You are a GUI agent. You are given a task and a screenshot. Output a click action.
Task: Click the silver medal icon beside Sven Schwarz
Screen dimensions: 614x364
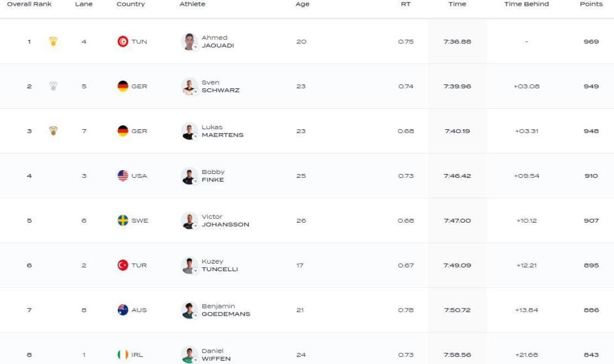point(53,86)
